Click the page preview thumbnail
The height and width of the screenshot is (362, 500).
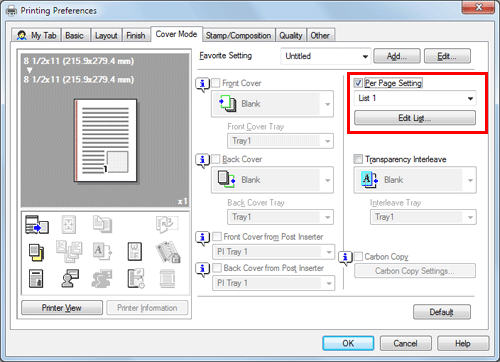tap(105, 141)
